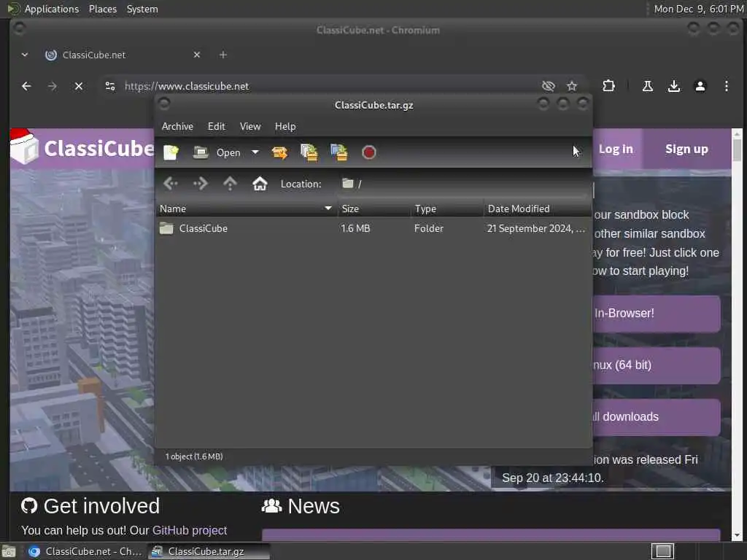The height and width of the screenshot is (560, 747).
Task: Open the View menu in archive manager
Action: (250, 126)
